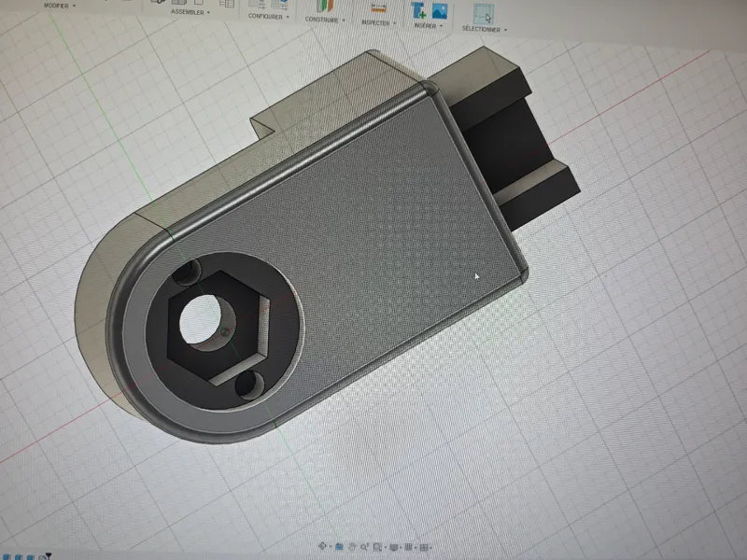Click the offset plane icon above CONSTRUIRE
The image size is (747, 560).
[x=325, y=7]
